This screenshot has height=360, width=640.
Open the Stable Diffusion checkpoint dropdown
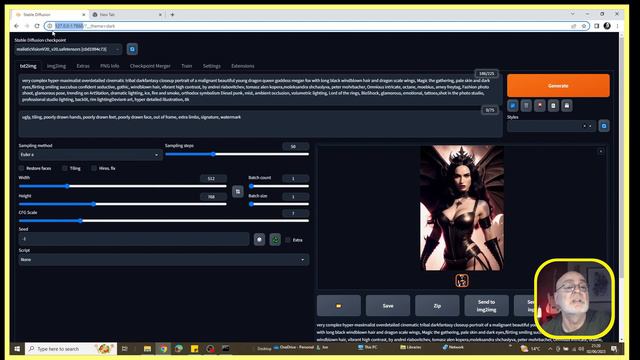pos(68,49)
